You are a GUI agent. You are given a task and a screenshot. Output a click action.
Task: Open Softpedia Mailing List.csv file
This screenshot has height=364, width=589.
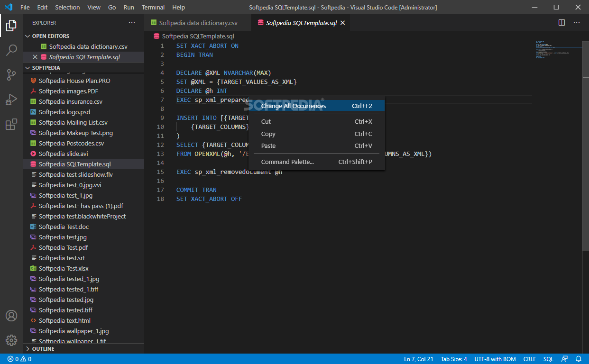83,122
